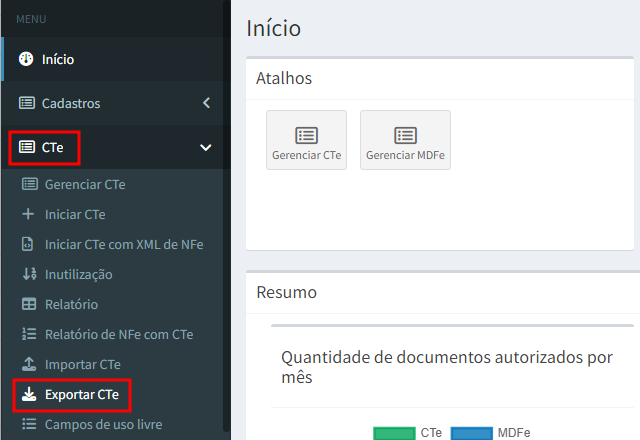Open the Cadastros menu section
640x440 pixels.
tap(70, 103)
